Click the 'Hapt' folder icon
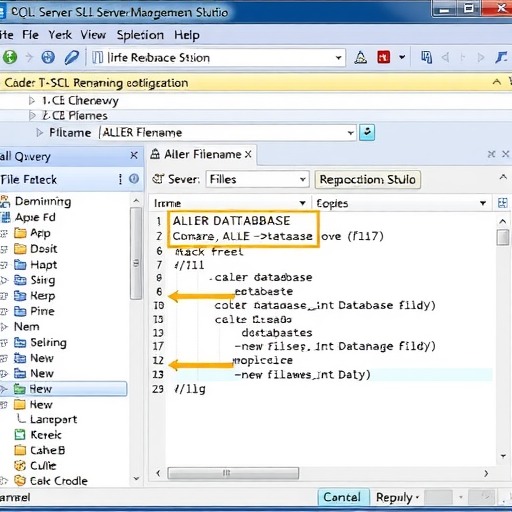This screenshot has height=512, width=512. (x=20, y=265)
